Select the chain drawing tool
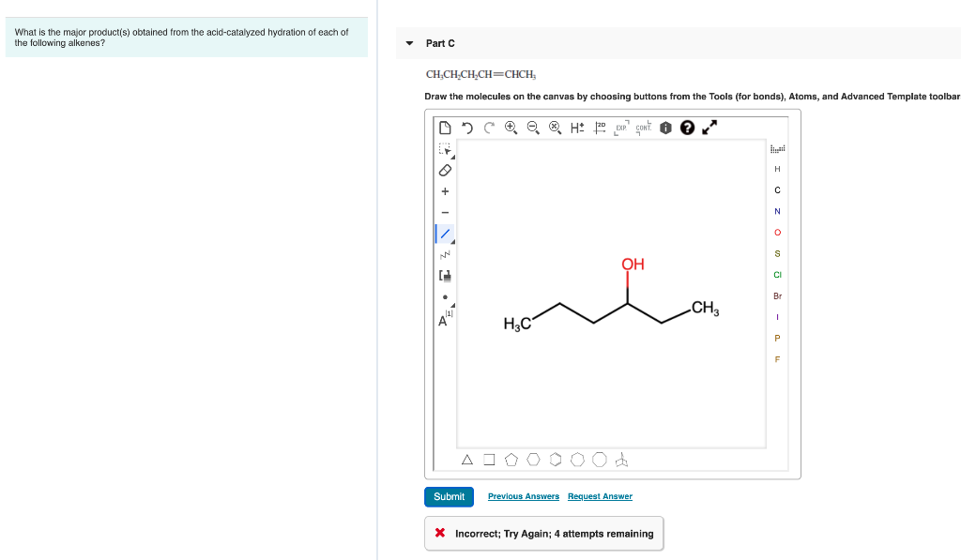 click(444, 253)
